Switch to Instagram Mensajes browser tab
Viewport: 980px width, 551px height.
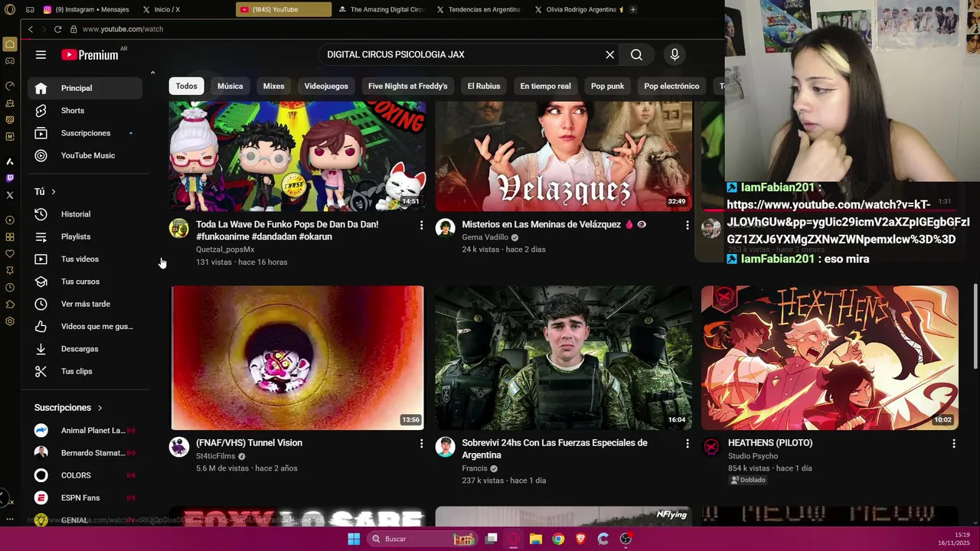click(x=87, y=9)
